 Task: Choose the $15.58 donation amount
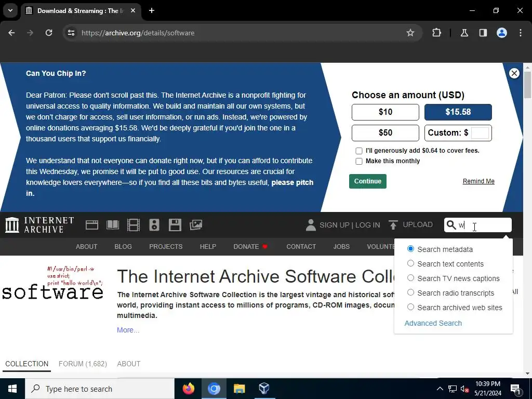pyautogui.click(x=458, y=112)
